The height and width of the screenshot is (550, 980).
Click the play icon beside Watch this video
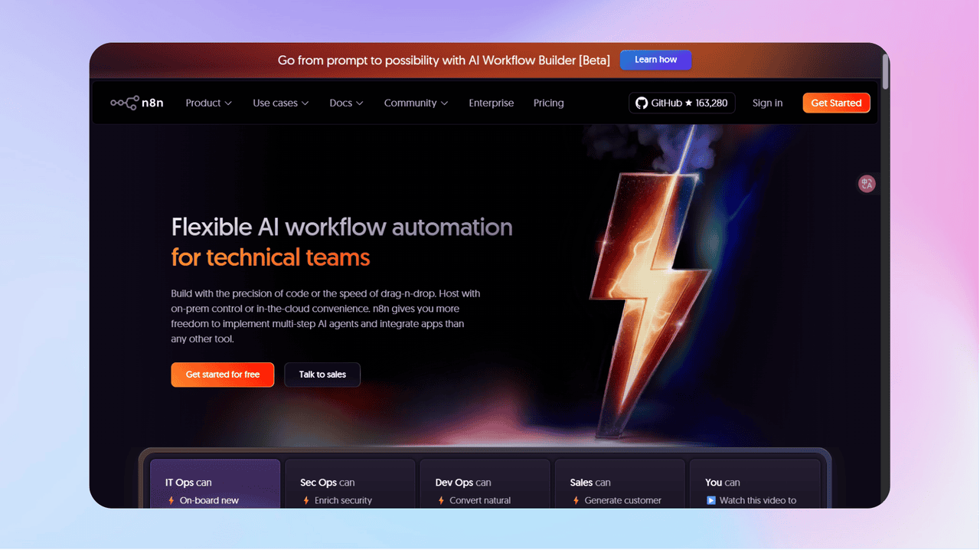tap(711, 500)
